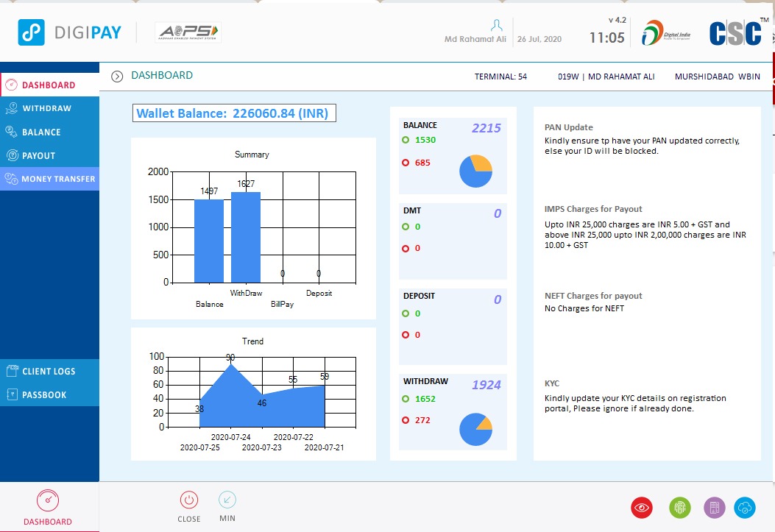This screenshot has width=775, height=532.
Task: Click the Summary chart title
Action: click(x=252, y=155)
